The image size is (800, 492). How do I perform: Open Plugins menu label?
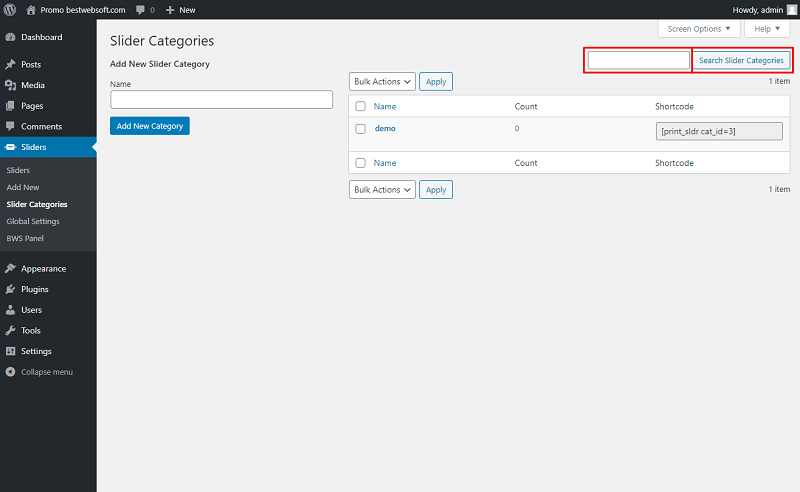[35, 289]
